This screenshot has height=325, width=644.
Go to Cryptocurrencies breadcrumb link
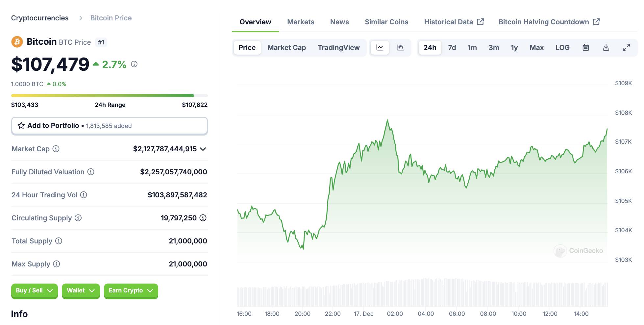[40, 18]
